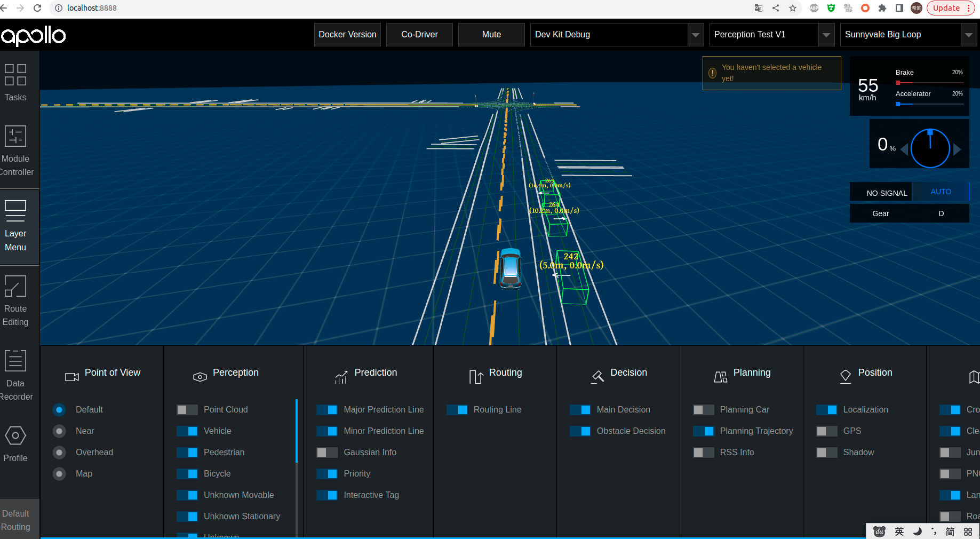Screen dimensions: 980x539
Task: Toggle Minor Prediction Line switch
Action: click(327, 431)
